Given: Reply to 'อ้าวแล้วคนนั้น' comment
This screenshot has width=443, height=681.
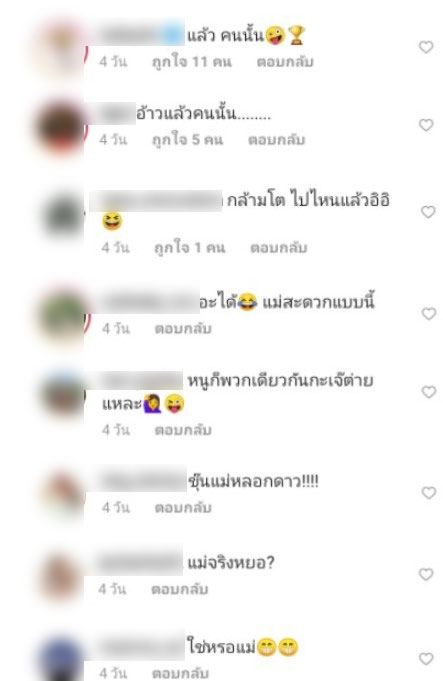Looking at the screenshot, I should pos(277,140).
